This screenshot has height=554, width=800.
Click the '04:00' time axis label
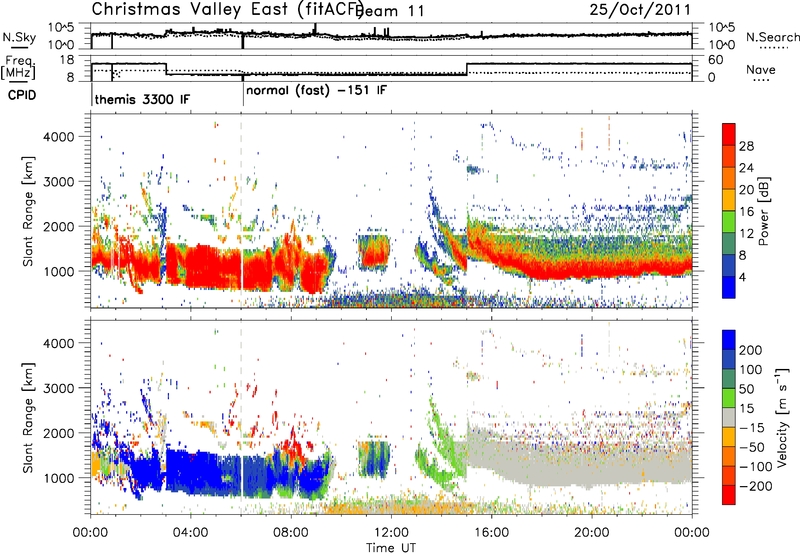click(x=191, y=533)
